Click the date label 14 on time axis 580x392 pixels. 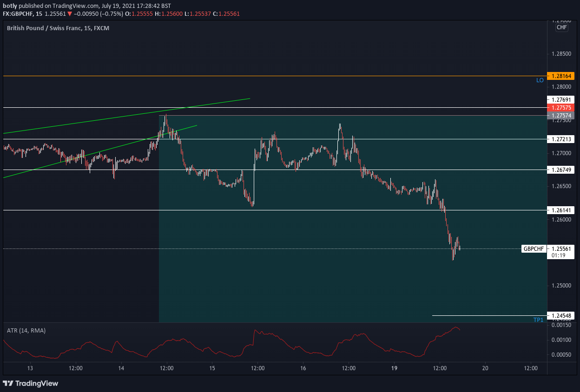pos(121,368)
